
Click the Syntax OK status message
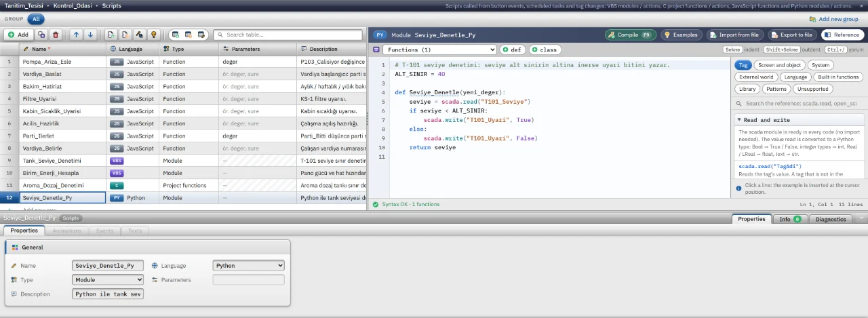tap(411, 204)
